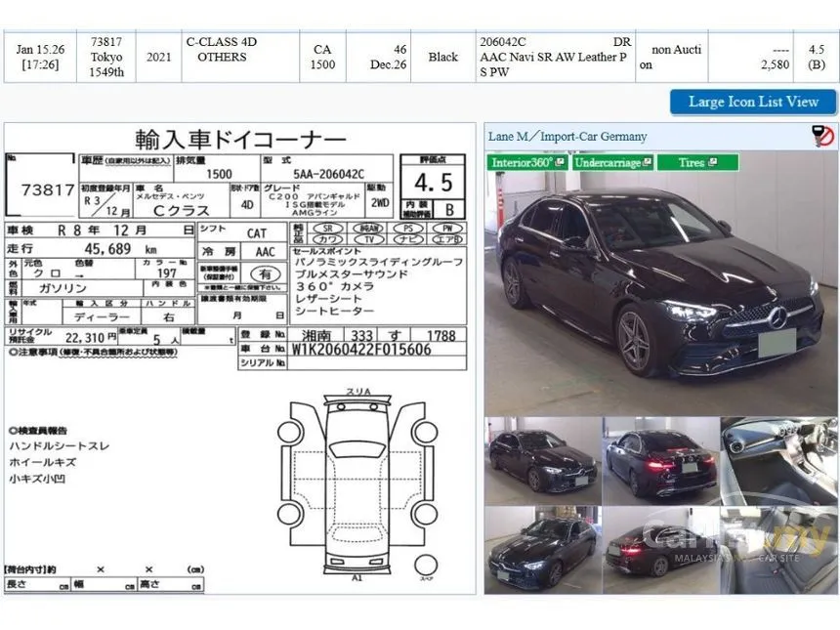Screen dimensions: 840x630
Task: Click the Large Icon List View button
Action: tap(753, 102)
